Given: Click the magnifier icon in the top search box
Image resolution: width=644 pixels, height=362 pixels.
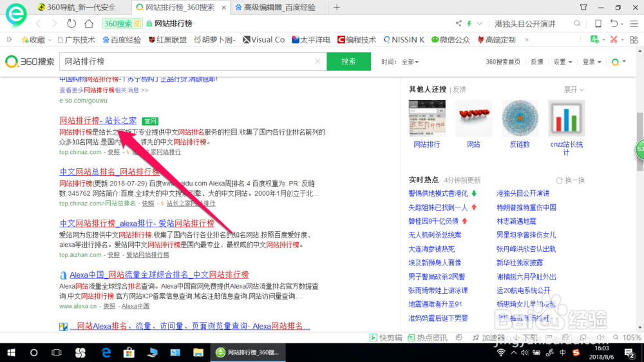Looking at the screenshot, I should [x=577, y=23].
